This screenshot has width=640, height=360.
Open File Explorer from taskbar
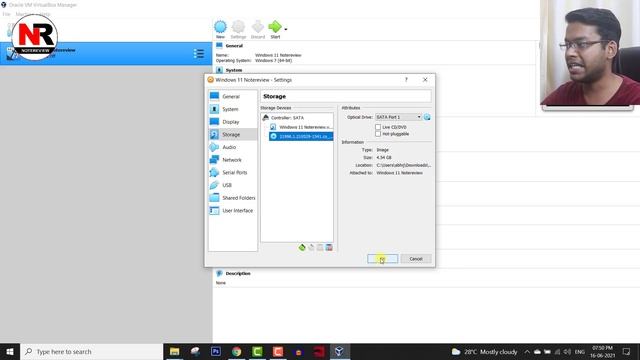click(175, 351)
